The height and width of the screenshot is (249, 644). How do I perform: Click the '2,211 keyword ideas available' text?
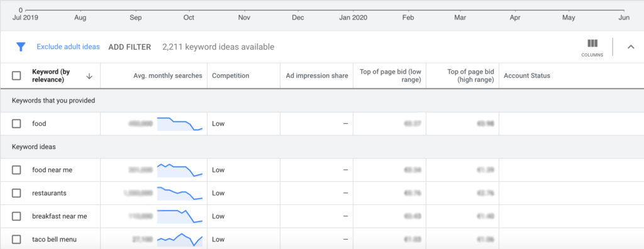(218, 47)
